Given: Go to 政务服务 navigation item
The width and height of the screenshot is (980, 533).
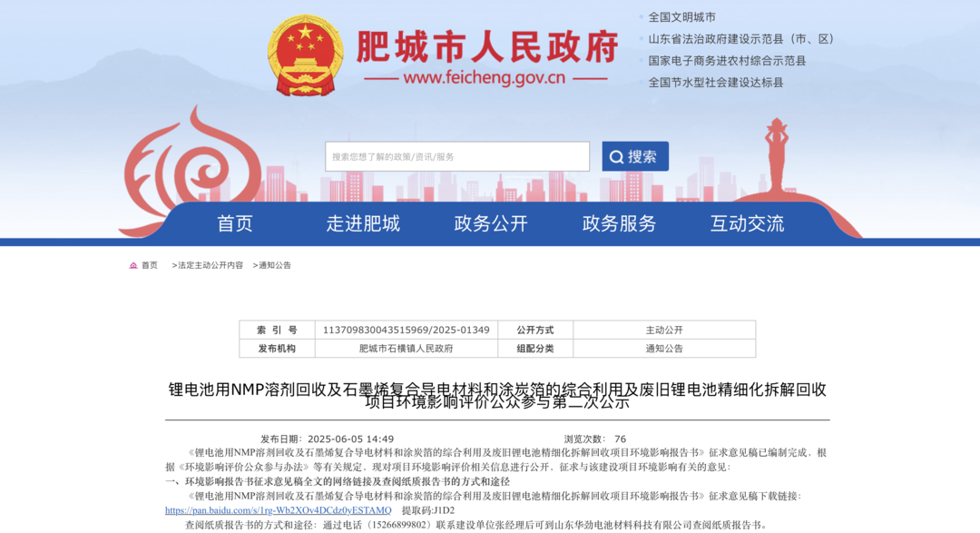Looking at the screenshot, I should [x=620, y=223].
